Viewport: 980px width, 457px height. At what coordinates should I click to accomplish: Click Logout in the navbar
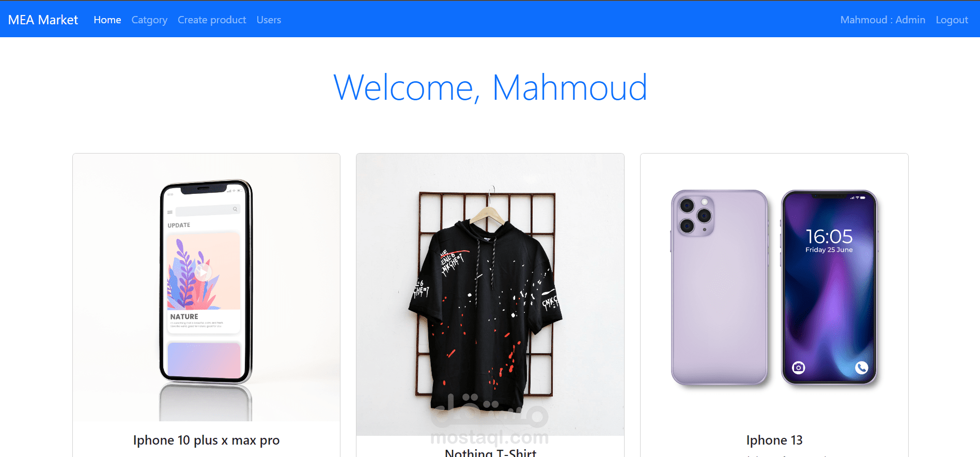pyautogui.click(x=952, y=20)
